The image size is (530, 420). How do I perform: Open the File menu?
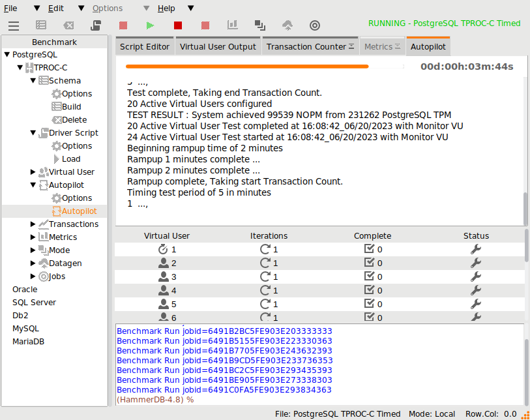point(10,8)
